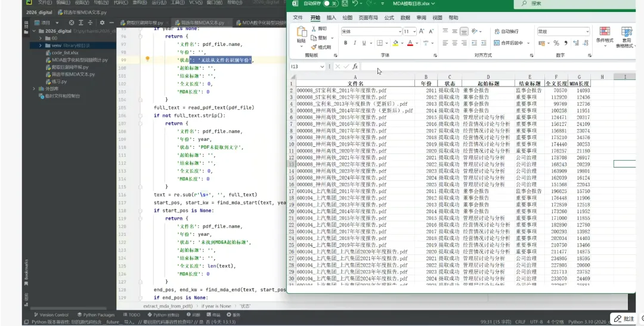Toggle 自动换行 wrap text

click(506, 31)
